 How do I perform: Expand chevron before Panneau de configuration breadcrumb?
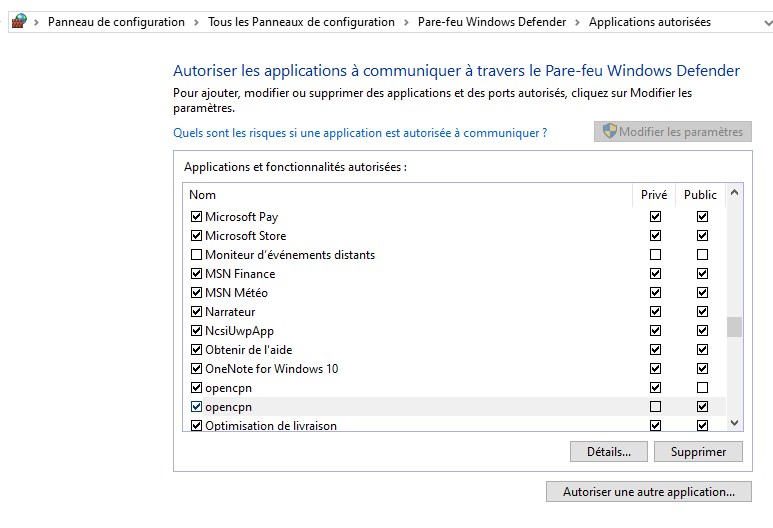coord(36,22)
